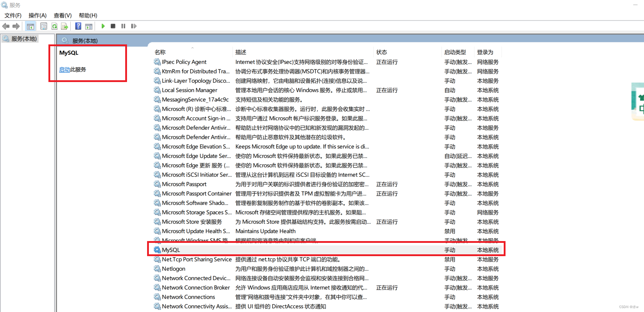Click the Export List toolbar icon
Image resolution: width=644 pixels, height=312 pixels.
point(65,26)
